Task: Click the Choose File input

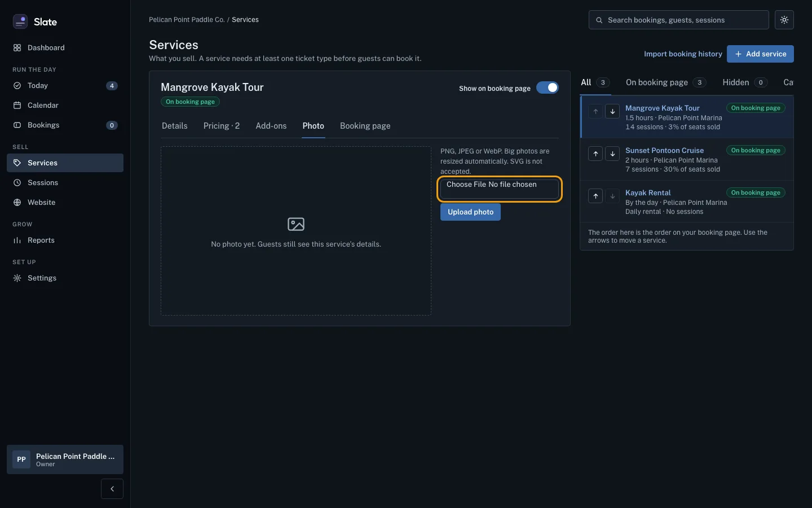Action: [x=500, y=189]
